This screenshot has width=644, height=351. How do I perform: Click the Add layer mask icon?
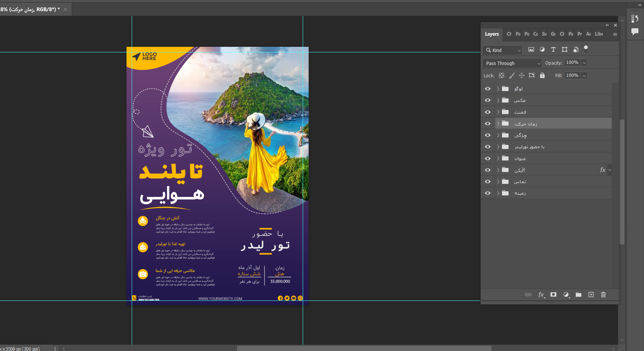click(553, 295)
